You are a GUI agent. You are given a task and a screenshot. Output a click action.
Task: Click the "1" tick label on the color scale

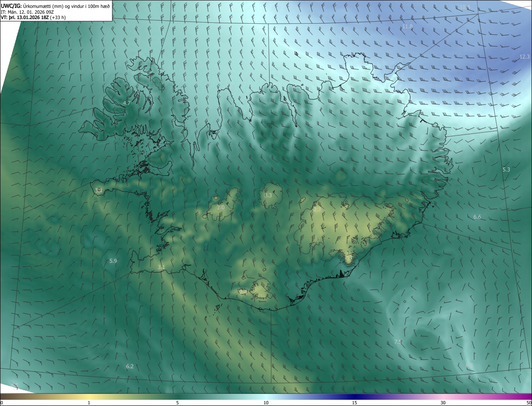(x=89, y=403)
